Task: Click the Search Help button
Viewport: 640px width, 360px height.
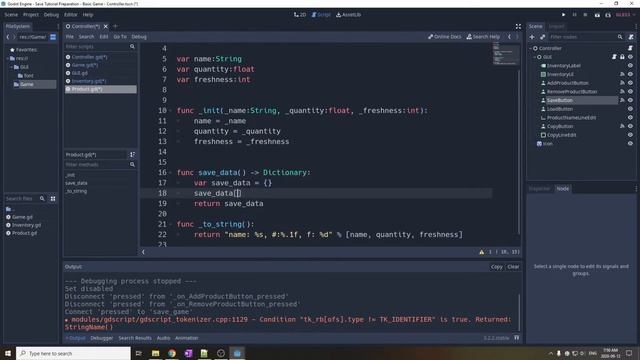Action: coord(483,37)
